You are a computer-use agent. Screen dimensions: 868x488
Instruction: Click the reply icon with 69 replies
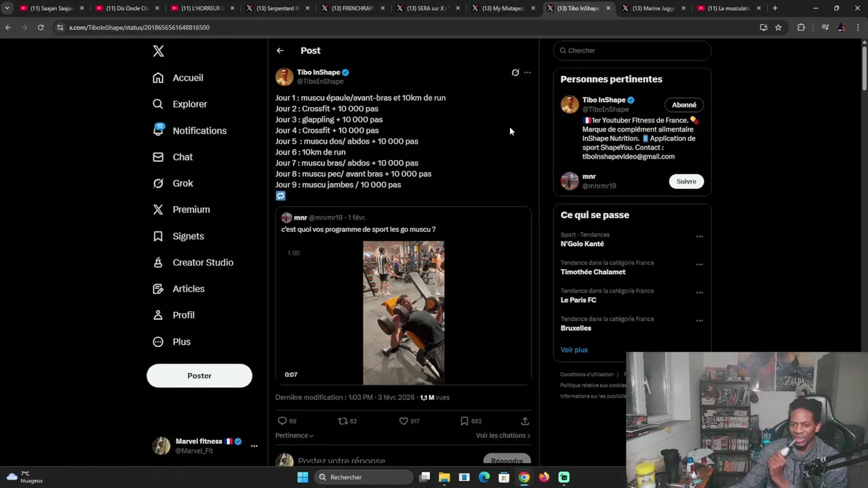click(282, 421)
